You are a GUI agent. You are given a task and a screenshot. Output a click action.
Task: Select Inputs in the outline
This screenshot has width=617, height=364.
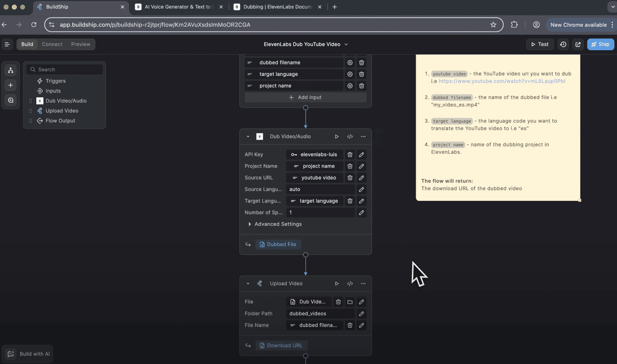pos(53,91)
